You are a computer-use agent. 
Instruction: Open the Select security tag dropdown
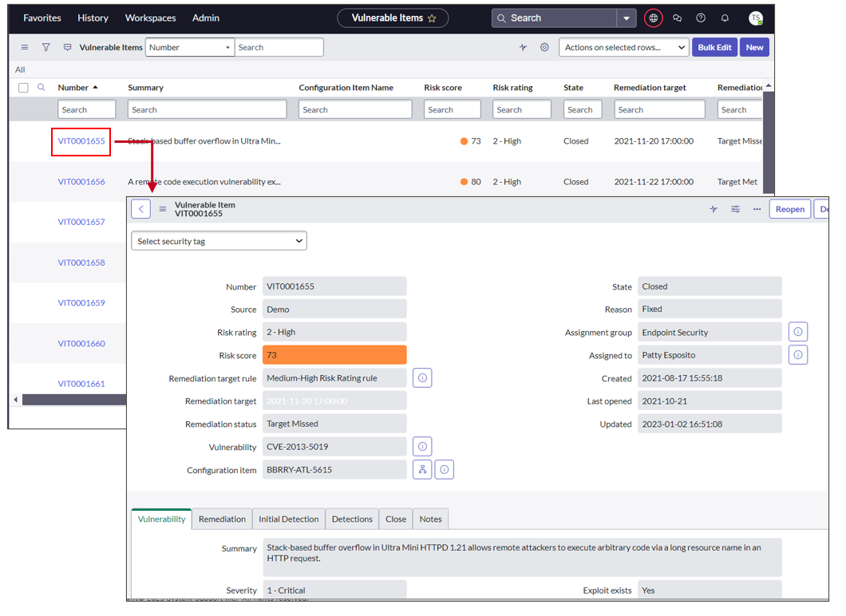coord(219,240)
